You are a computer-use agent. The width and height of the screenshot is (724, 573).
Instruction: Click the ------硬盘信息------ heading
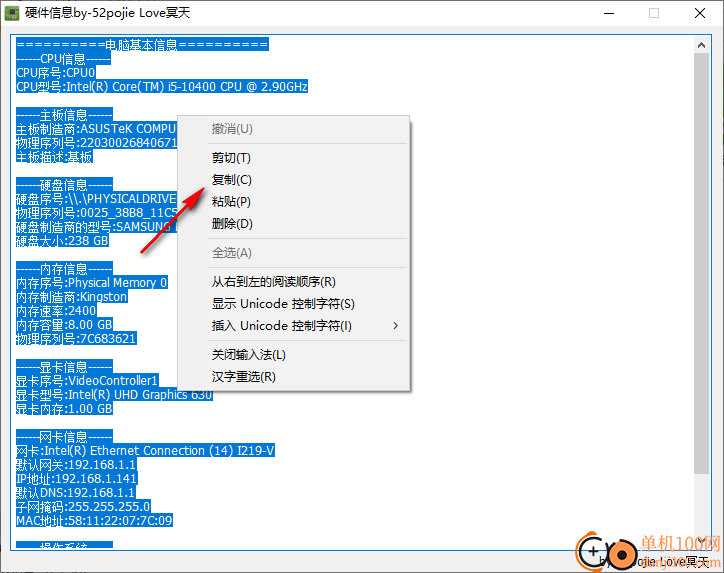tap(64, 185)
